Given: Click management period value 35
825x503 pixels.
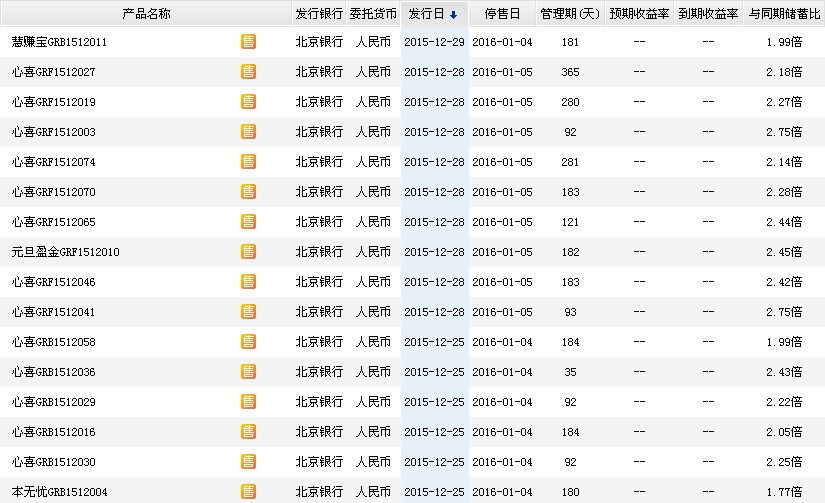Looking at the screenshot, I should tap(570, 372).
